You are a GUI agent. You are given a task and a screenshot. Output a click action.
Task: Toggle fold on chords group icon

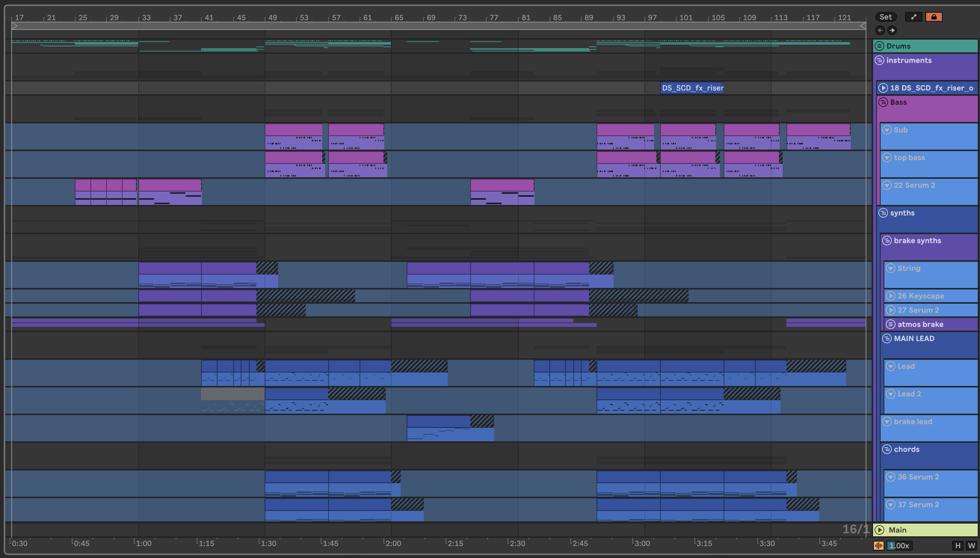click(x=887, y=449)
